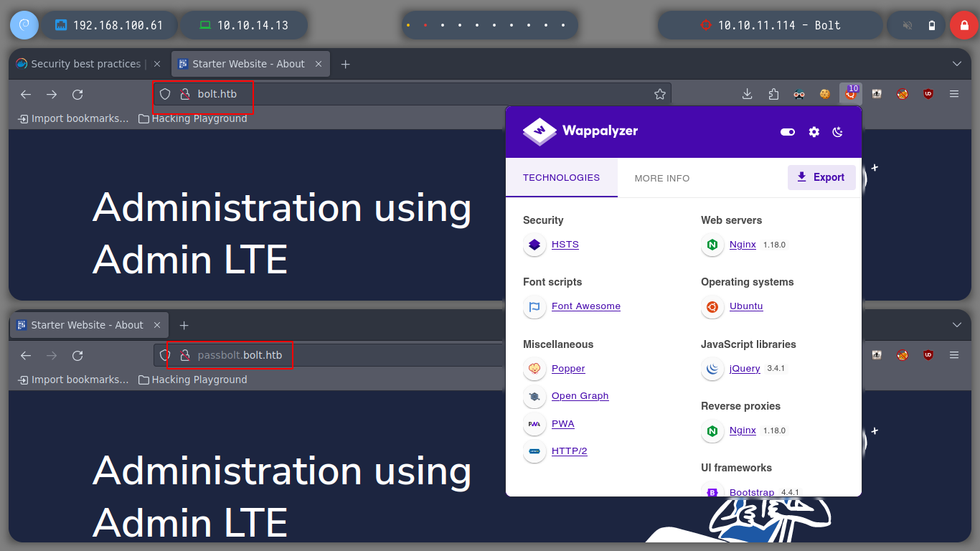The image size is (980, 551).
Task: Open a new tab in upper window
Action: (x=345, y=64)
